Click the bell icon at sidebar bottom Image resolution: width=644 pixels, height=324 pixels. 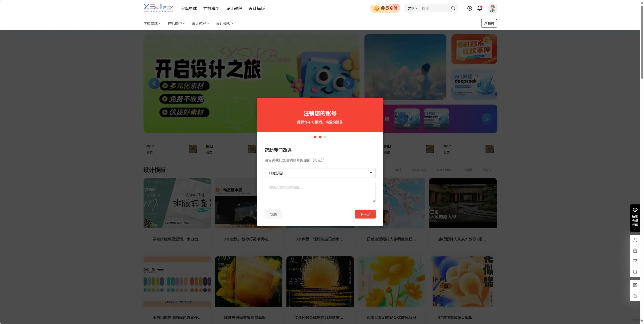coord(635,296)
